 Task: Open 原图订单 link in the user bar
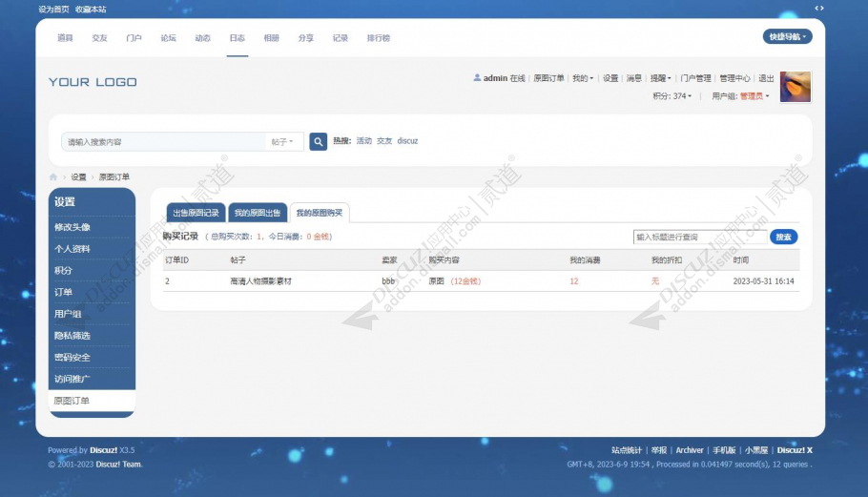click(x=548, y=78)
